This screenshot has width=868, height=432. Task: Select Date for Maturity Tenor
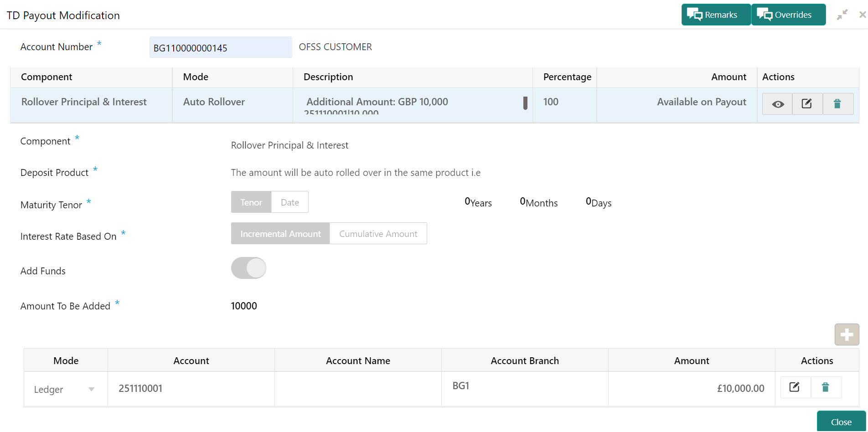click(290, 202)
